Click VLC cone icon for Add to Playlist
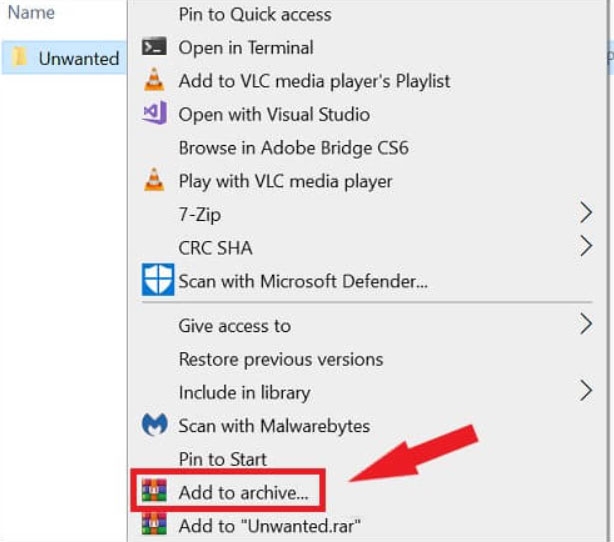The width and height of the screenshot is (614, 542). [x=154, y=80]
